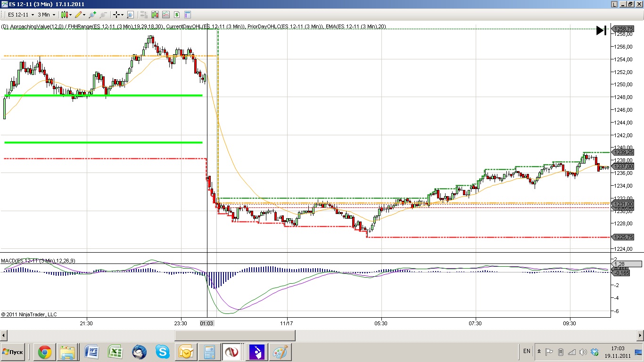644x362 pixels.
Task: Open the Пуск Start menu
Action: [x=13, y=352]
